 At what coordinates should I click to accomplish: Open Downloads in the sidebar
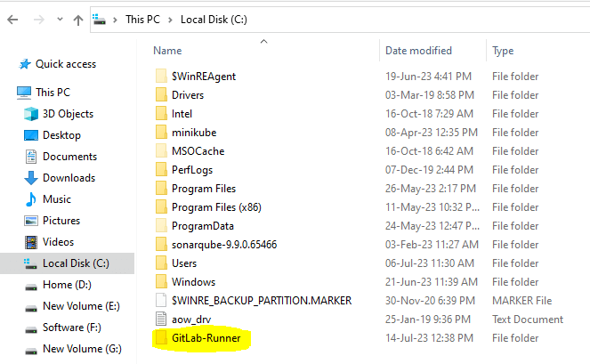[69, 178]
